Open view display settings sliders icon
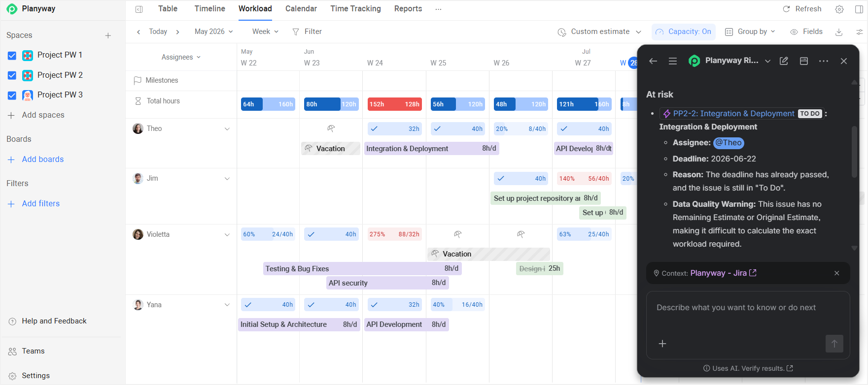This screenshot has width=868, height=385. coord(859,32)
